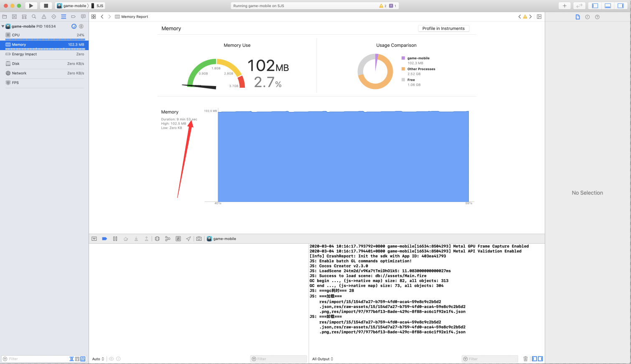Click the Step Into debug button
The width and height of the screenshot is (631, 364).
pos(136,239)
